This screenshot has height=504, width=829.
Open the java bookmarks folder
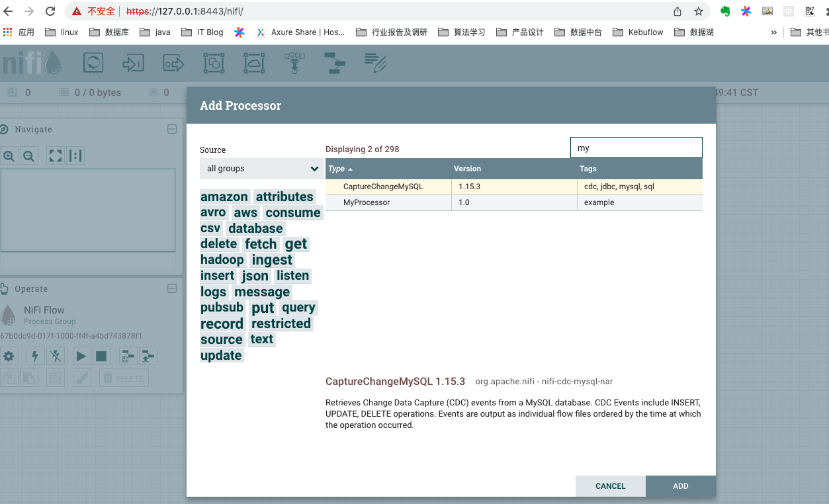[x=155, y=32]
